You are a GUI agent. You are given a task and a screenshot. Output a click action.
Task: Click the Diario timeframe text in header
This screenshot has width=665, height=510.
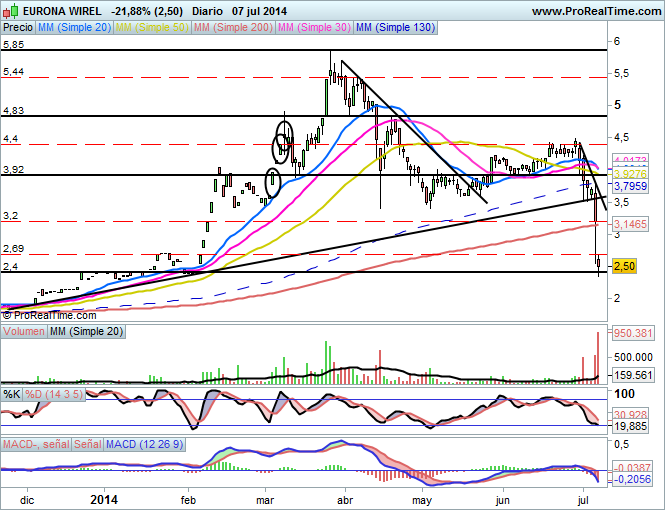pos(207,11)
